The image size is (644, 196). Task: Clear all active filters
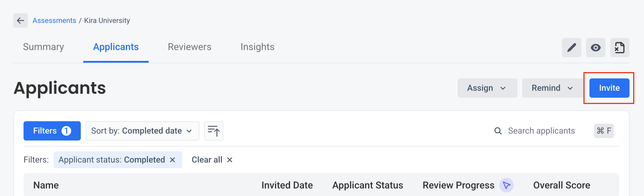point(212,160)
